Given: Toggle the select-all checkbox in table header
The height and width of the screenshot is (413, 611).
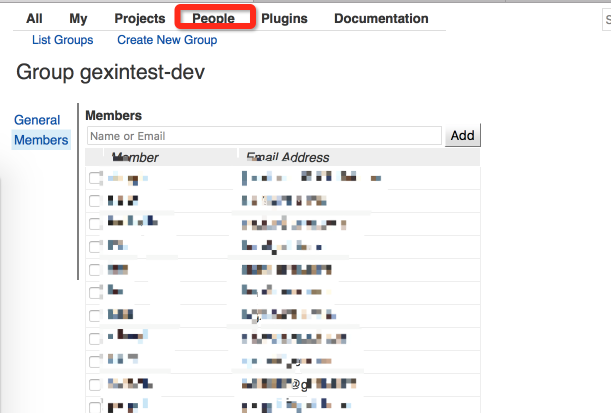Looking at the screenshot, I should coord(95,157).
